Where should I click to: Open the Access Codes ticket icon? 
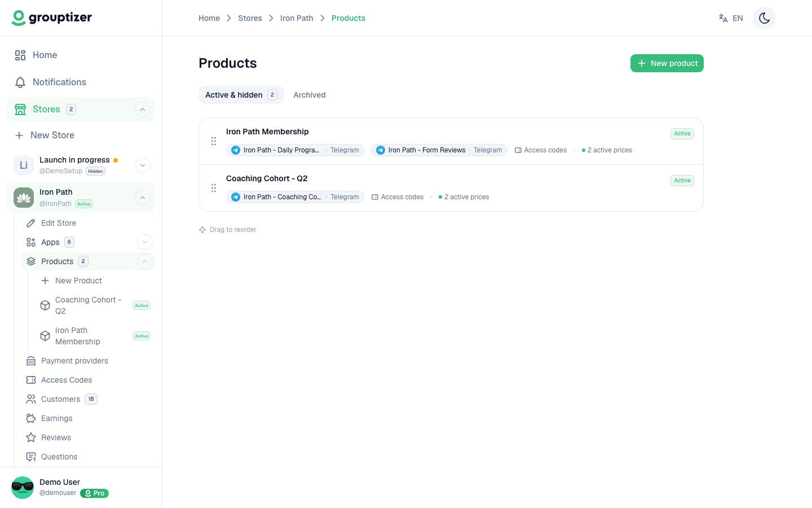click(31, 380)
